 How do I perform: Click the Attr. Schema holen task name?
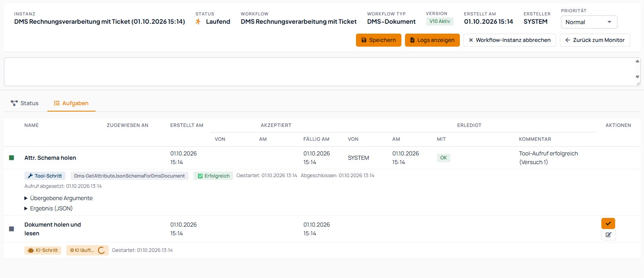pos(50,158)
